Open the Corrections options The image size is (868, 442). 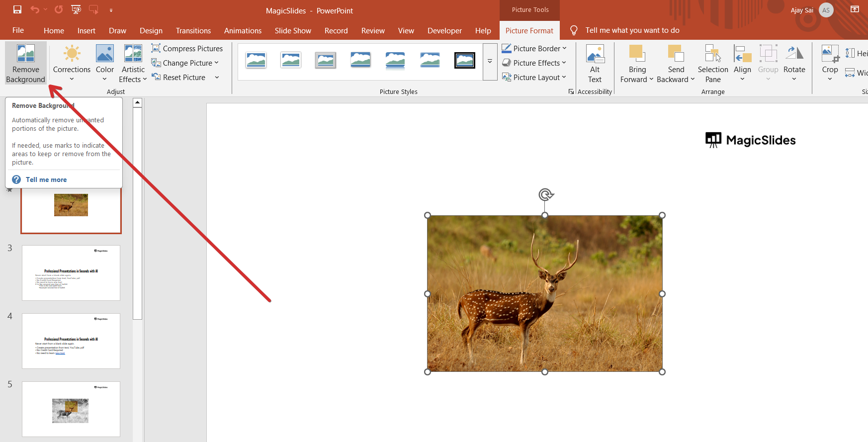pyautogui.click(x=72, y=63)
